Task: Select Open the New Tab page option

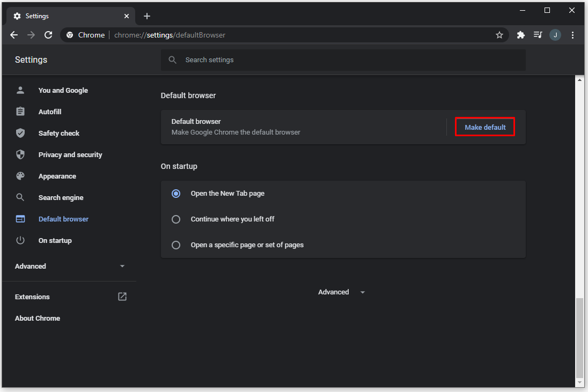Action: click(176, 194)
